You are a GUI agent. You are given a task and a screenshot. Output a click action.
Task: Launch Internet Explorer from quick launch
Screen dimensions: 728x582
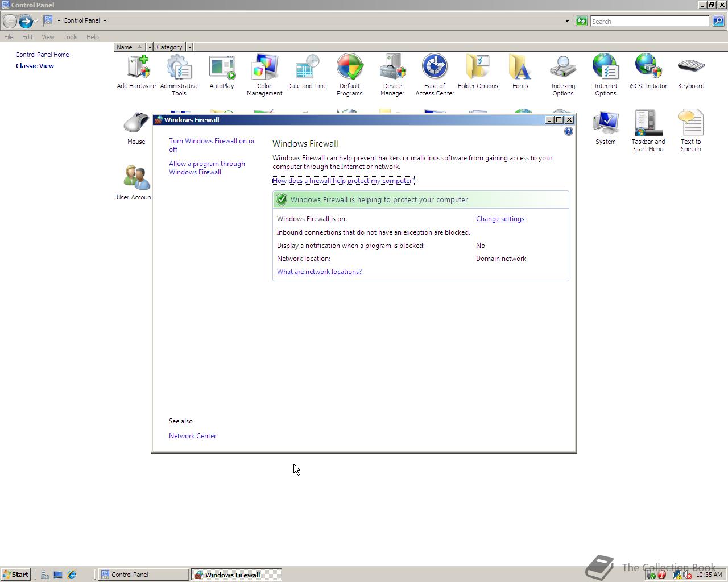click(72, 575)
